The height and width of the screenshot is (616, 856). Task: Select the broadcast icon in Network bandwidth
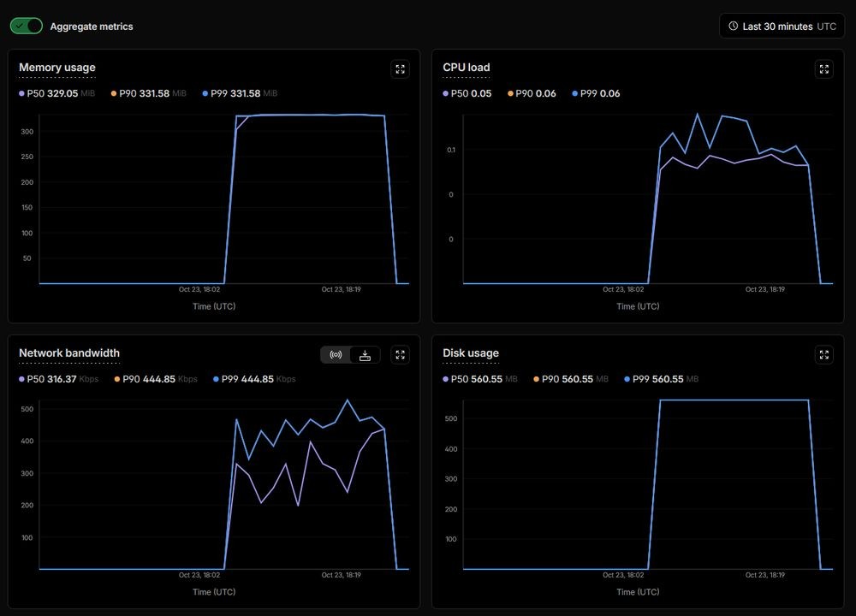(x=336, y=355)
